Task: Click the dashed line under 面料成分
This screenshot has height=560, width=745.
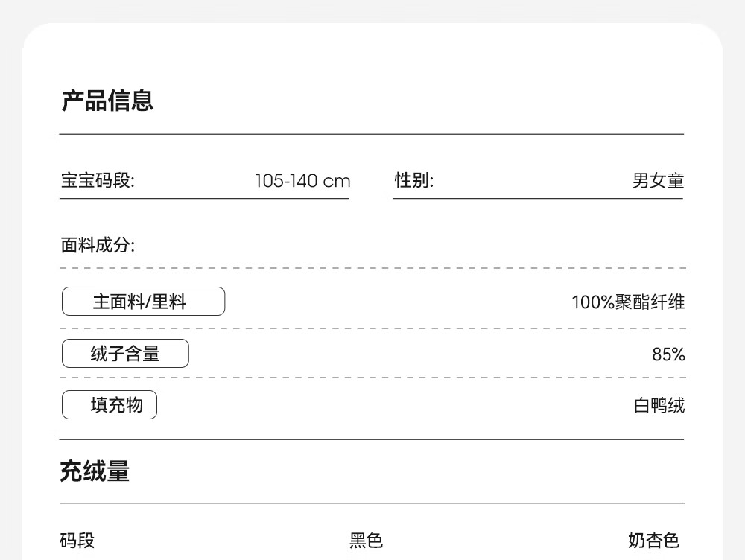Action: coord(373,268)
